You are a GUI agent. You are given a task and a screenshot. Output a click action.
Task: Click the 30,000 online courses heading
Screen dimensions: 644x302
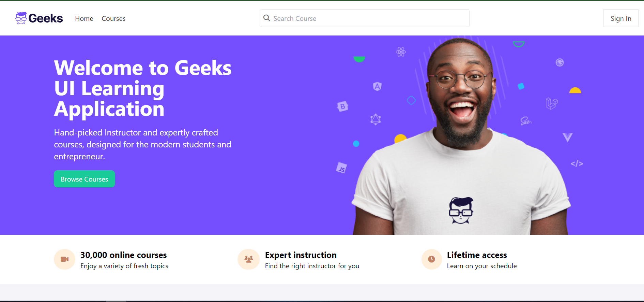[x=124, y=255]
